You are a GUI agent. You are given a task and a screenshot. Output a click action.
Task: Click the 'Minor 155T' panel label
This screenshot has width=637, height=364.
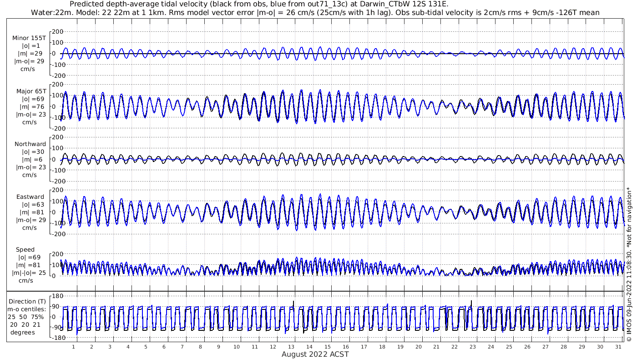point(29,38)
